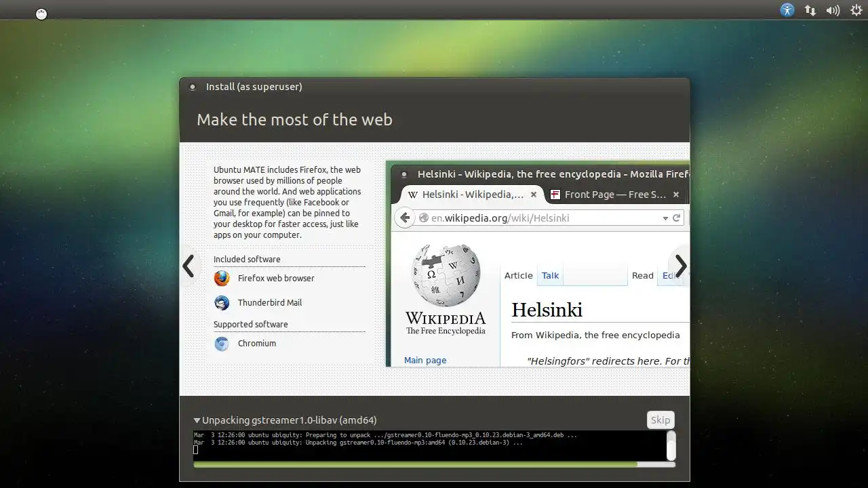868x488 pixels.
Task: Open the address bar history dropdown arrow
Action: (665, 218)
